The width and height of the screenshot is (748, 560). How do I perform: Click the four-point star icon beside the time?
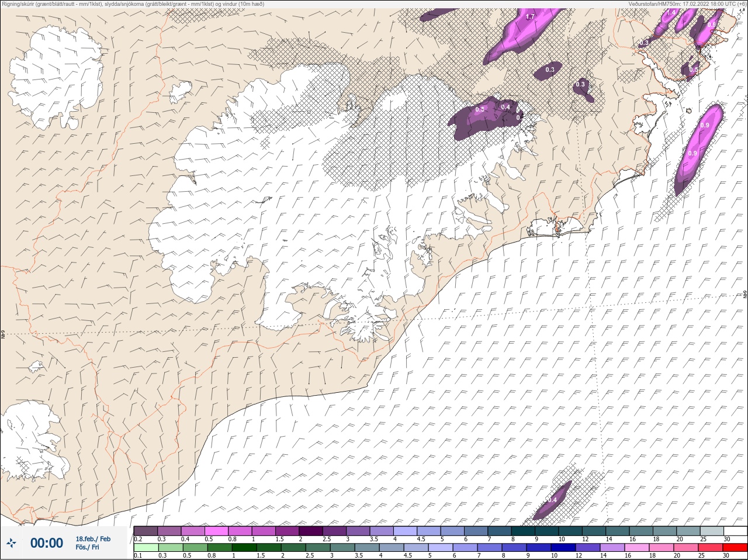pos(11,543)
